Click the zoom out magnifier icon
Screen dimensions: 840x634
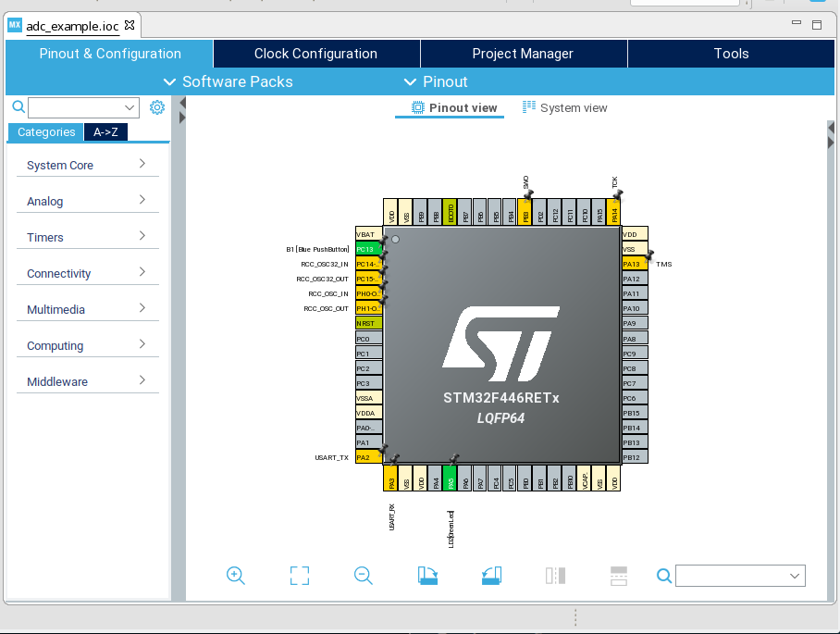(x=364, y=576)
